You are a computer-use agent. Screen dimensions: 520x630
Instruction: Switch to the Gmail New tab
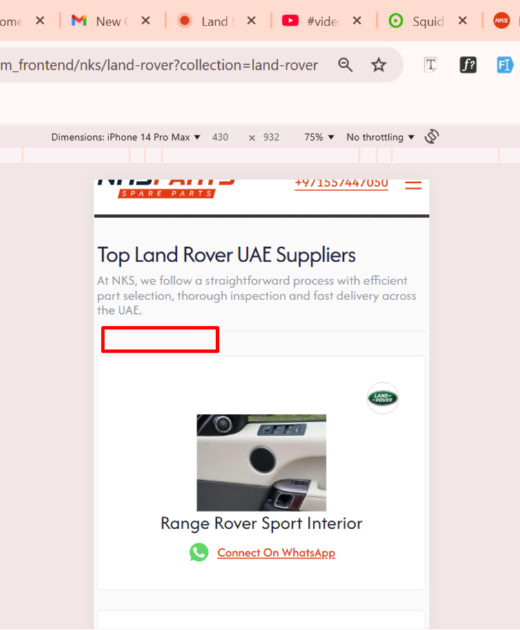pyautogui.click(x=100, y=21)
